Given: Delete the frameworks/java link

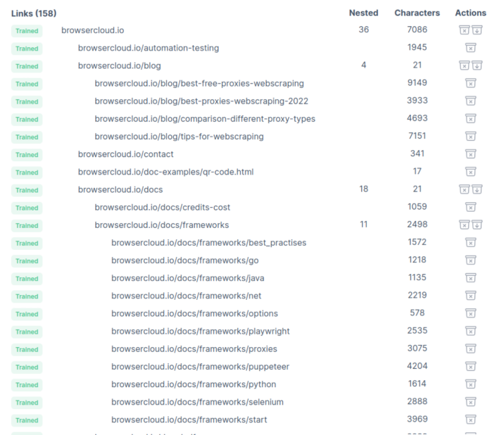Looking at the screenshot, I should point(471,277).
